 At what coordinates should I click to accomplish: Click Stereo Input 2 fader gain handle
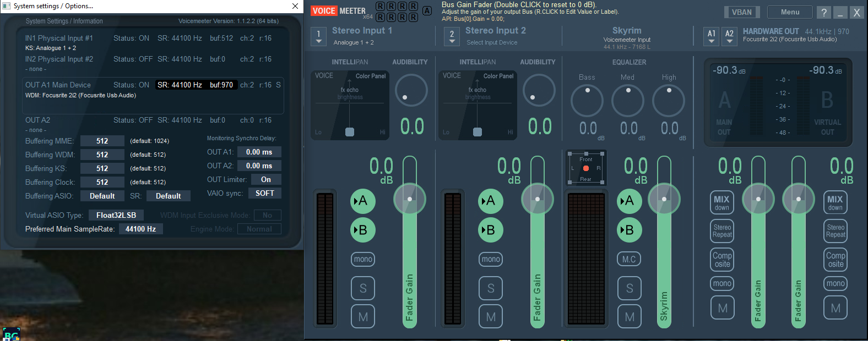pyautogui.click(x=537, y=199)
